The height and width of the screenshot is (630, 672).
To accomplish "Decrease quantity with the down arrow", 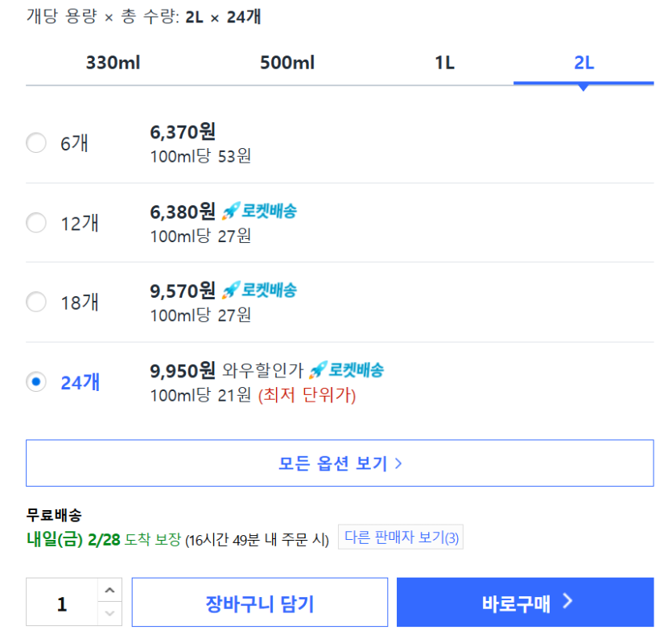I will [110, 614].
